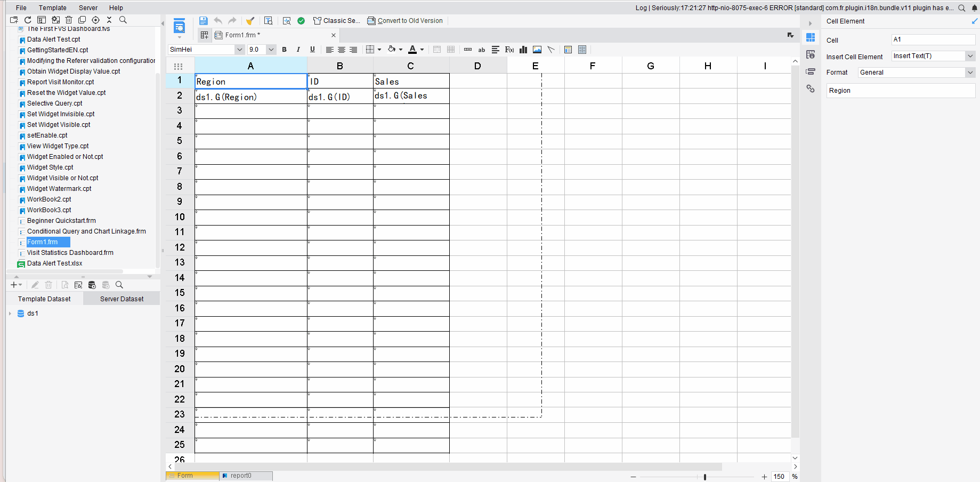Open the font size 9.0 dropdown
The image size is (980, 482).
tap(271, 50)
